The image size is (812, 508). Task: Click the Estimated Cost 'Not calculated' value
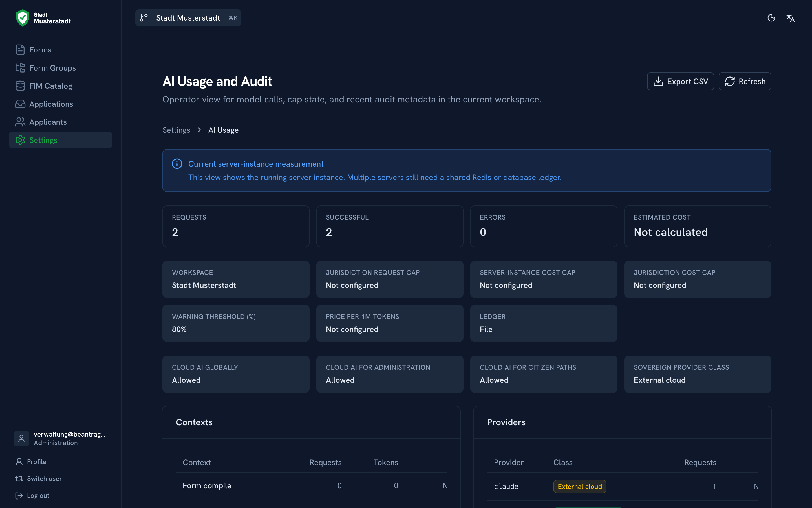(x=671, y=232)
